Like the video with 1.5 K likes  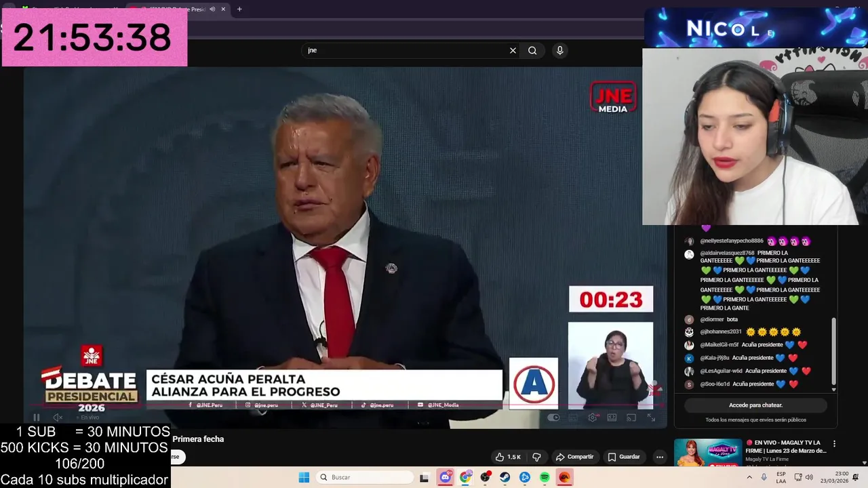tap(507, 457)
